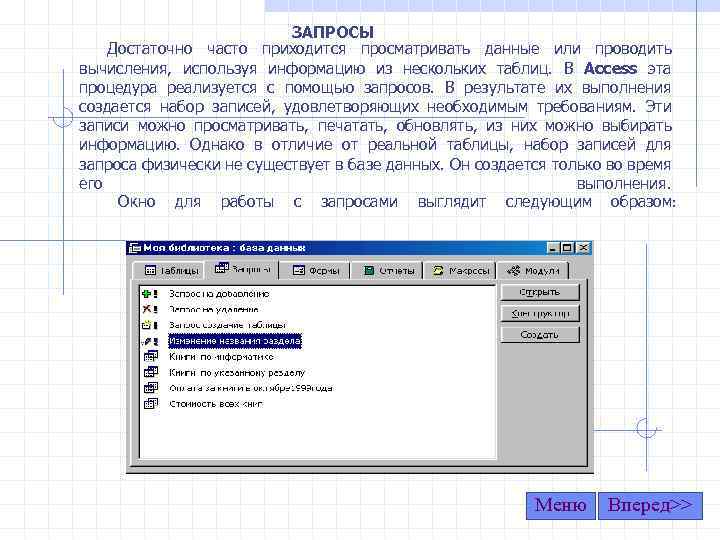The image size is (720, 540).
Task: Select the Запрос на добавление query
Action: click(219, 294)
